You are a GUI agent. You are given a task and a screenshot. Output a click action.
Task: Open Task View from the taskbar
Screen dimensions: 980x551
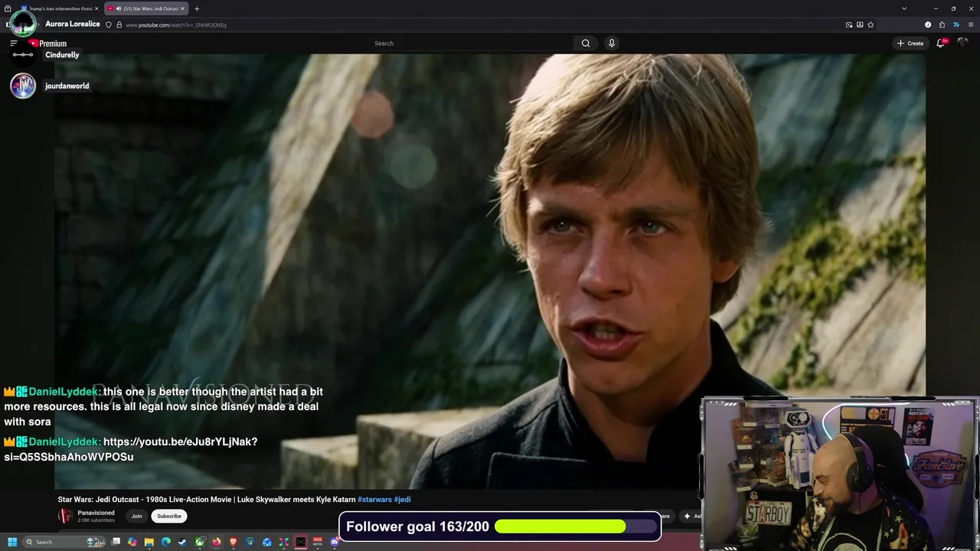pos(116,542)
